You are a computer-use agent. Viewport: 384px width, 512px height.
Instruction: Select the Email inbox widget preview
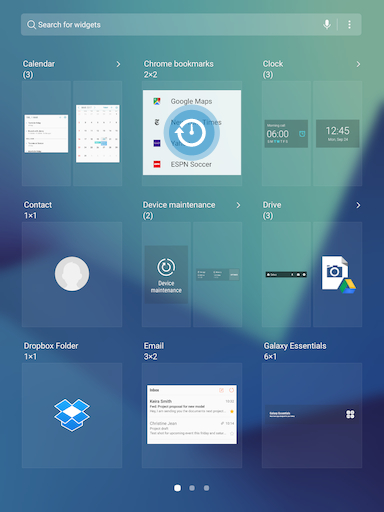[x=192, y=414]
